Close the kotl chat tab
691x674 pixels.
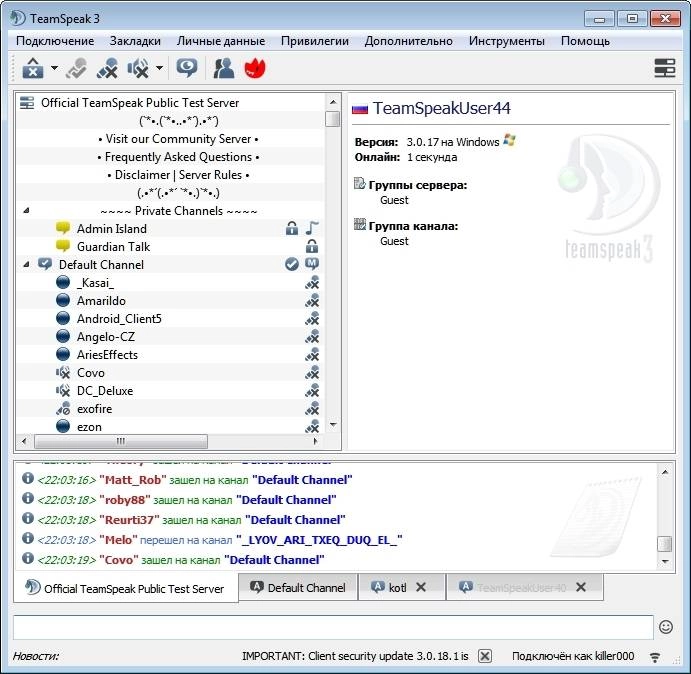tap(421, 587)
